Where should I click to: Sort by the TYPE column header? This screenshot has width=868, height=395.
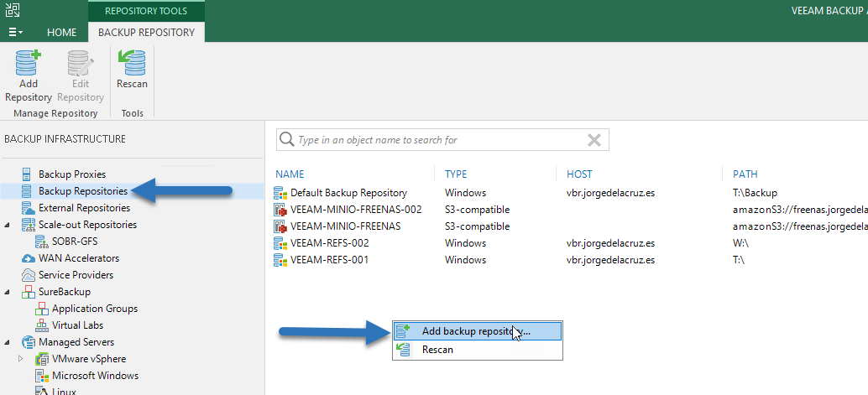click(456, 174)
